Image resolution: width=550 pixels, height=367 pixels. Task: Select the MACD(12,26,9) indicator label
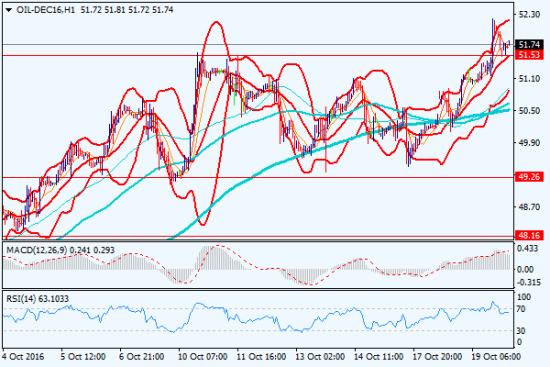pos(36,250)
